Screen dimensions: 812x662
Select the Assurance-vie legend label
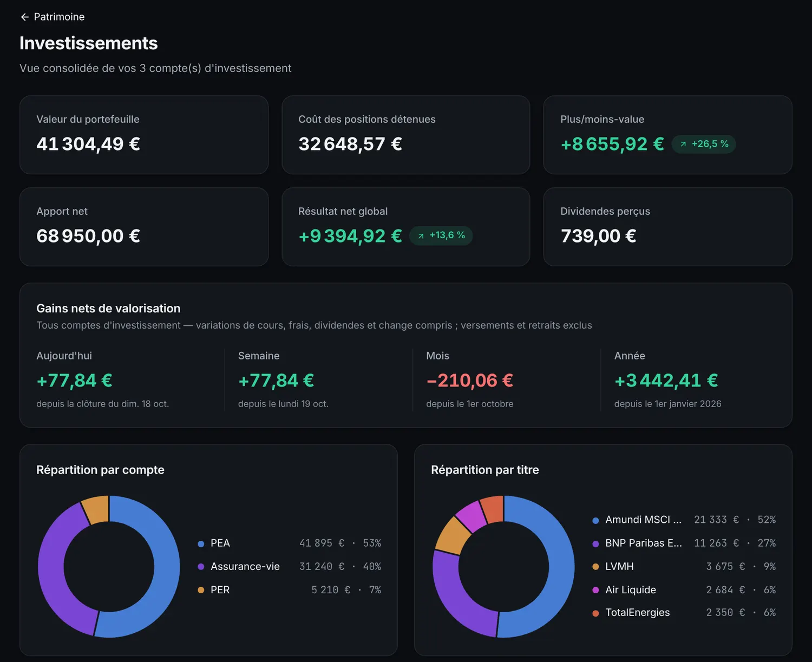click(245, 566)
